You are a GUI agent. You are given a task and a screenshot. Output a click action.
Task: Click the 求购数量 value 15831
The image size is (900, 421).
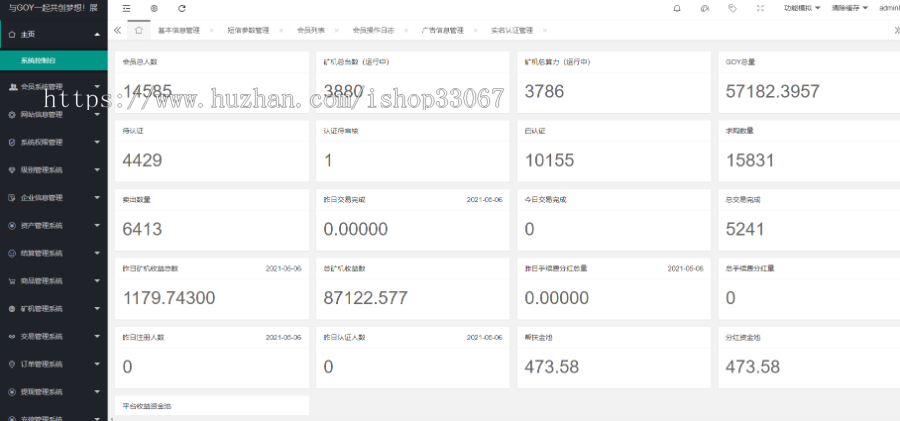click(x=750, y=160)
